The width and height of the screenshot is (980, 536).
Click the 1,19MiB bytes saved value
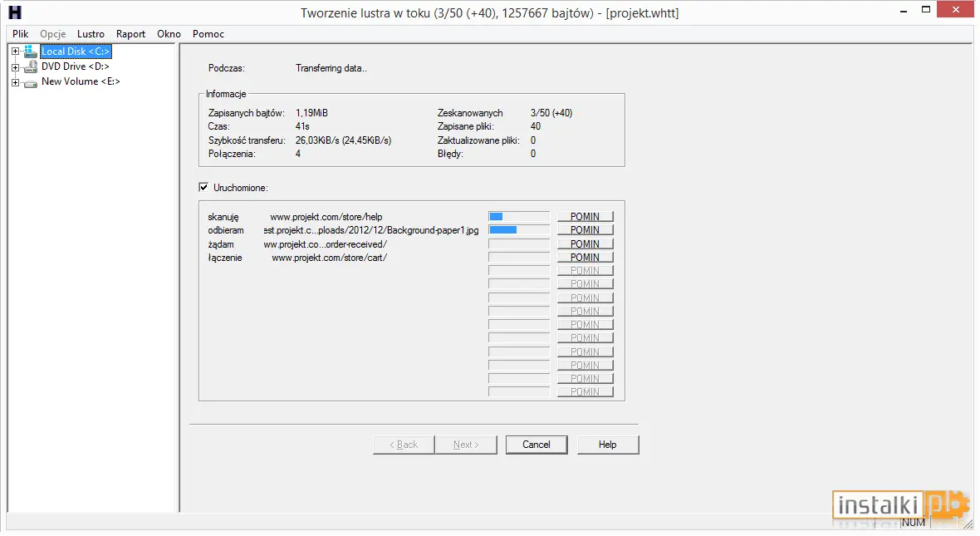[x=312, y=113]
